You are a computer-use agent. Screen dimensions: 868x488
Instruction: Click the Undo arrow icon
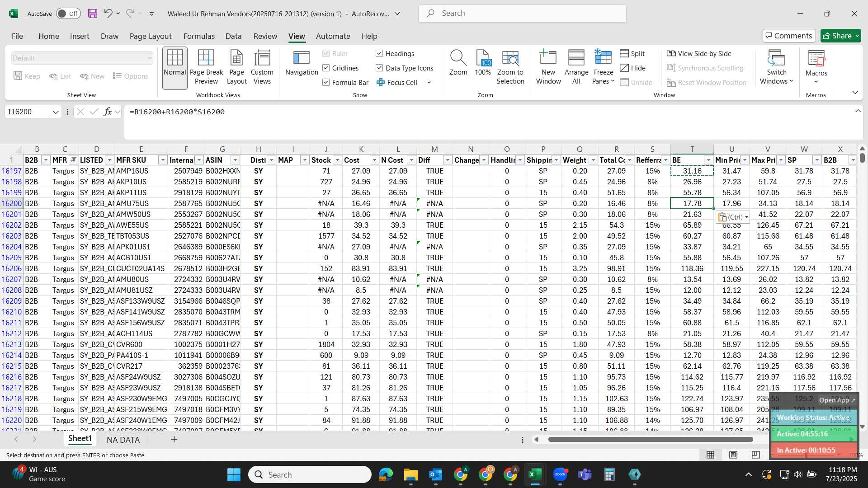[108, 13]
